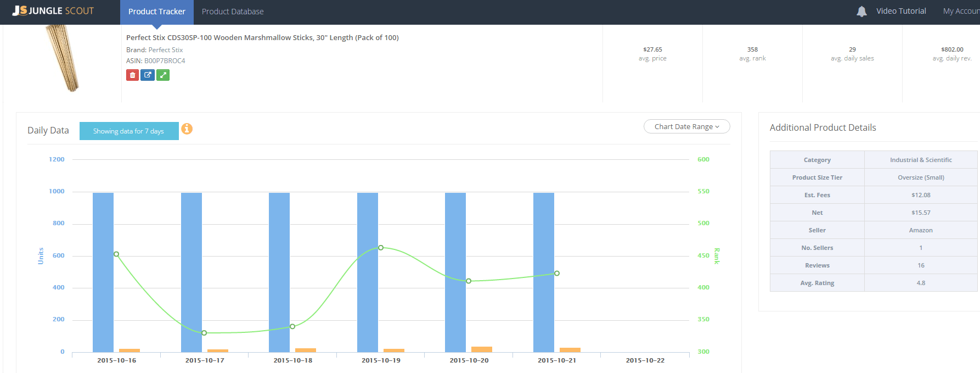Screen dimensions: 980x373
Task: Expand the Chart Date Range dropdown
Action: coord(687,126)
